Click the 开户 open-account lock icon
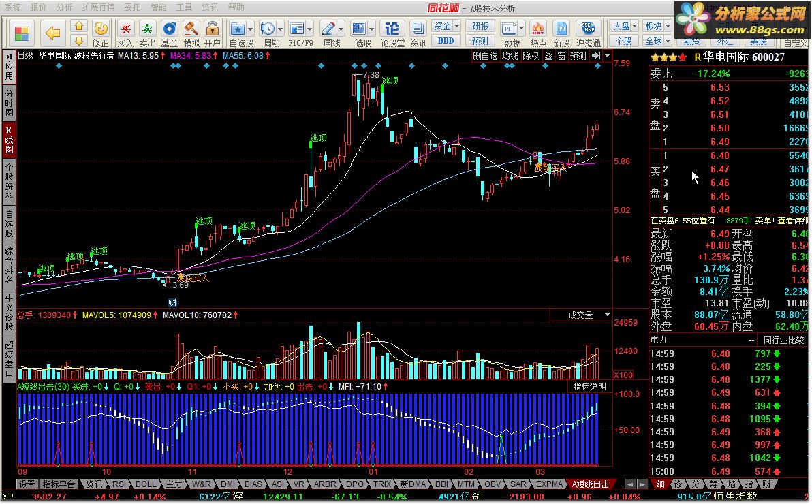Image resolution: width=812 pixels, height=504 pixels. [x=213, y=34]
